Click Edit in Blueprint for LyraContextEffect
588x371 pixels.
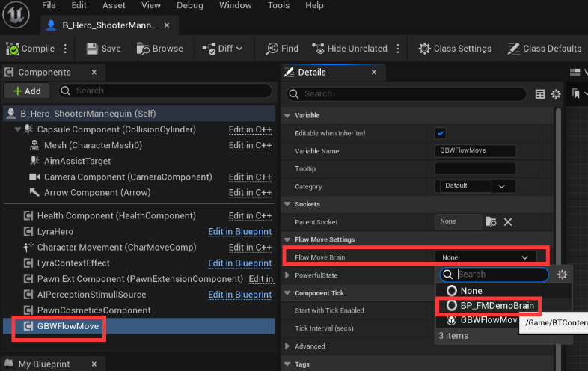coord(240,263)
